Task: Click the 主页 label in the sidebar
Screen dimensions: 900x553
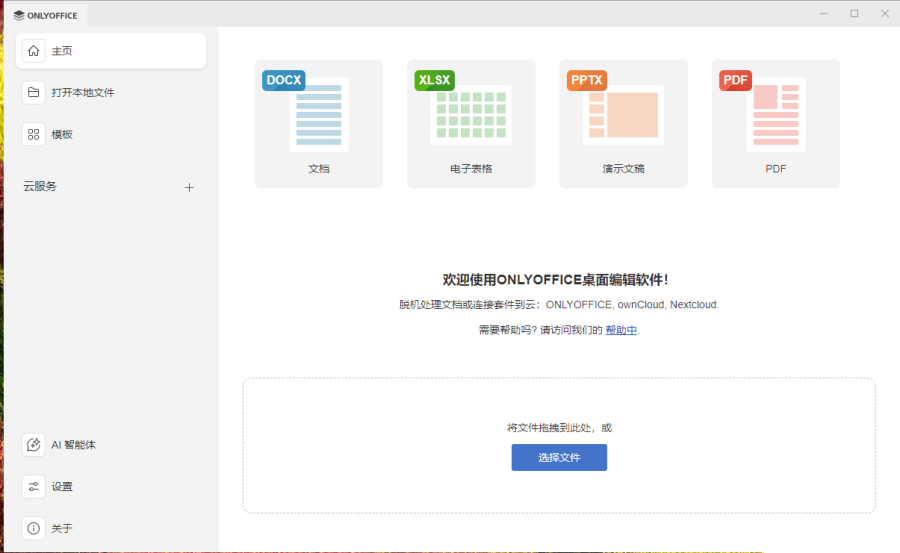Action: (62, 51)
